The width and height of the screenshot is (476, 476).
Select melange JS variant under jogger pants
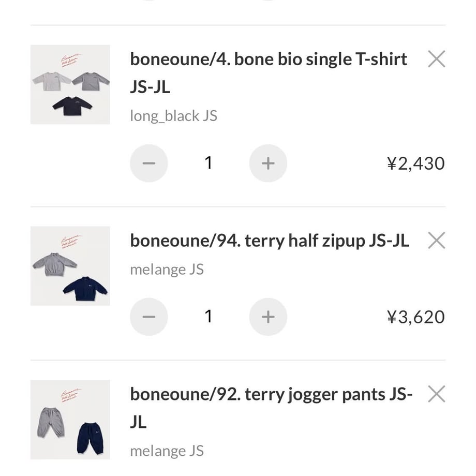(x=167, y=451)
